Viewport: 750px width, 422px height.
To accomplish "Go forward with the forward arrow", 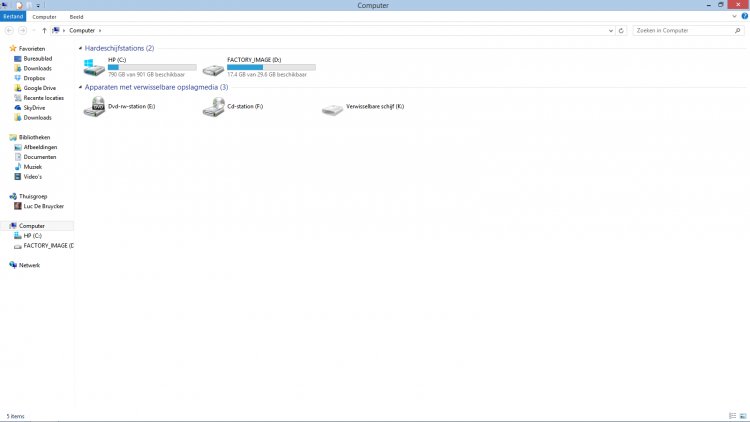I will pos(22,30).
